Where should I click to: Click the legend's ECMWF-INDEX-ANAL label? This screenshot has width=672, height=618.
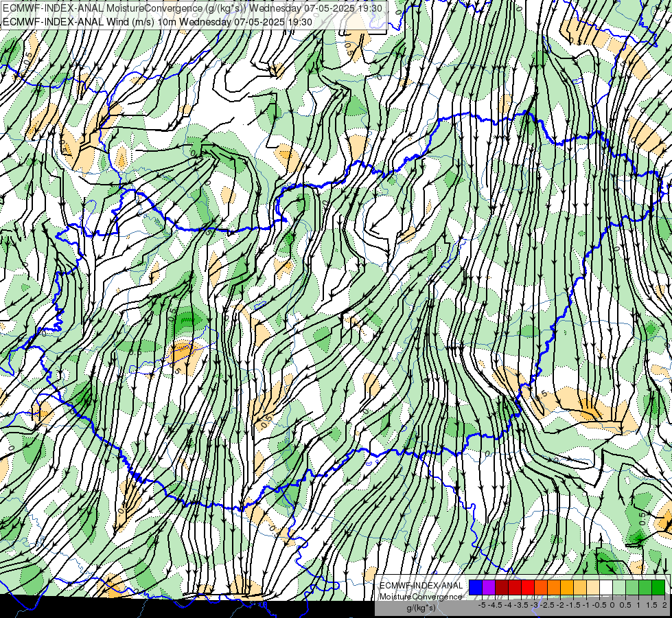tap(421, 586)
